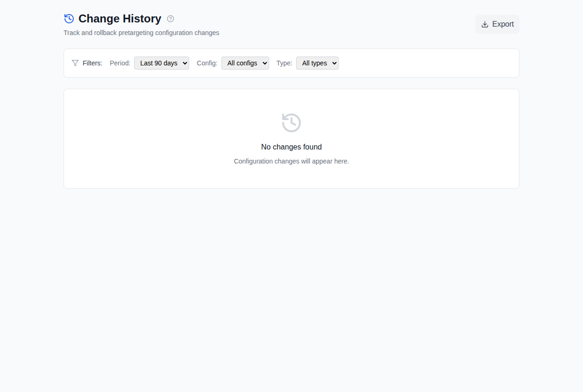583x392 pixels.
Task: Select the Change History page title
Action: [120, 19]
